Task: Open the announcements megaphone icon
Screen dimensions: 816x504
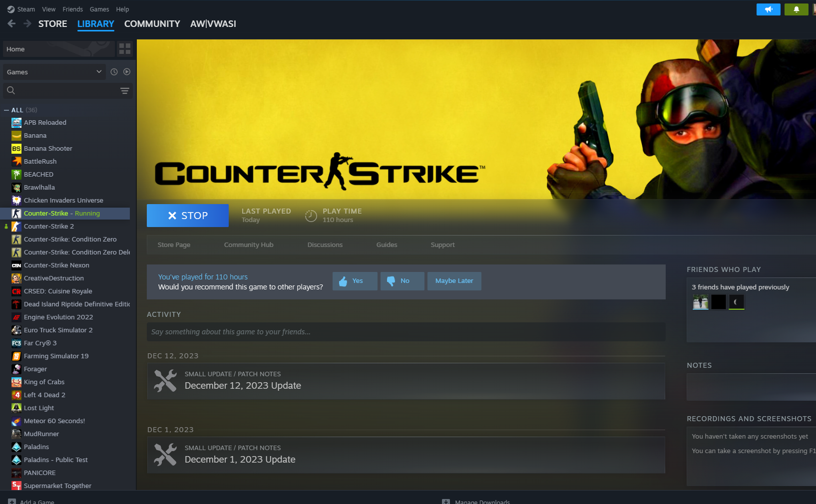Action: (x=768, y=9)
